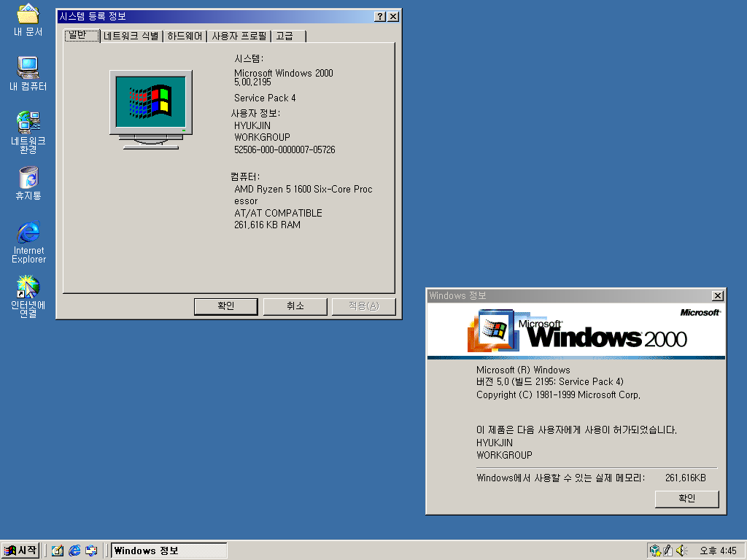Close the Windows 정보 dialog

pos(718,296)
